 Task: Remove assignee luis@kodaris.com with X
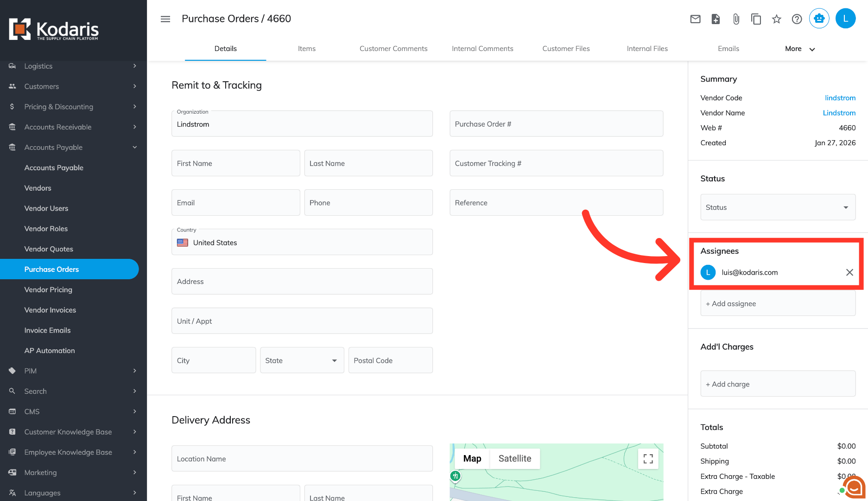point(849,272)
